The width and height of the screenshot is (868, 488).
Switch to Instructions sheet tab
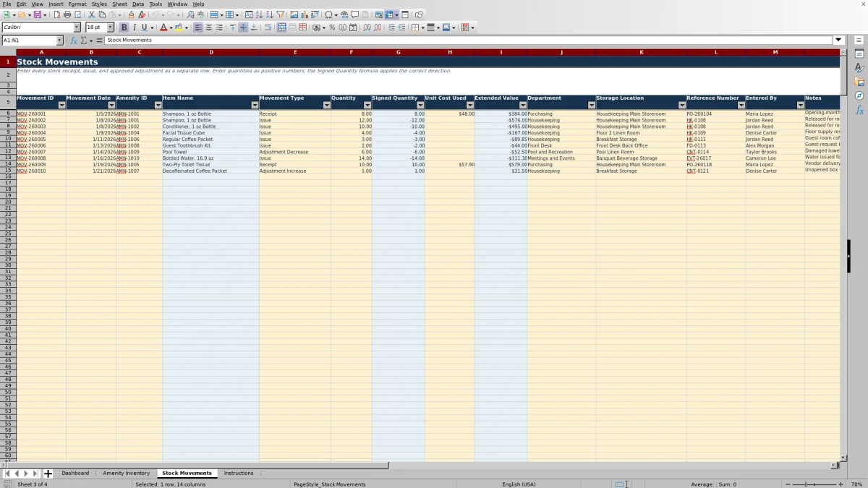click(x=239, y=473)
